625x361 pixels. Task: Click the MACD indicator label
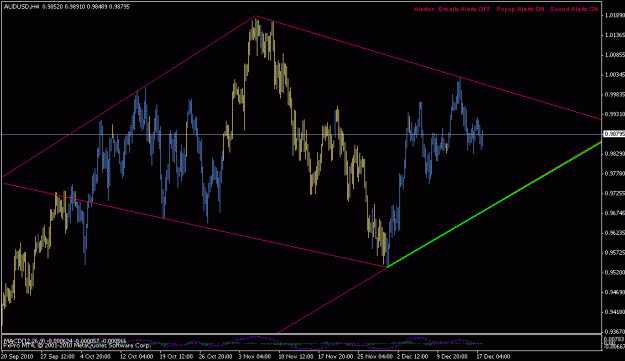(65, 341)
